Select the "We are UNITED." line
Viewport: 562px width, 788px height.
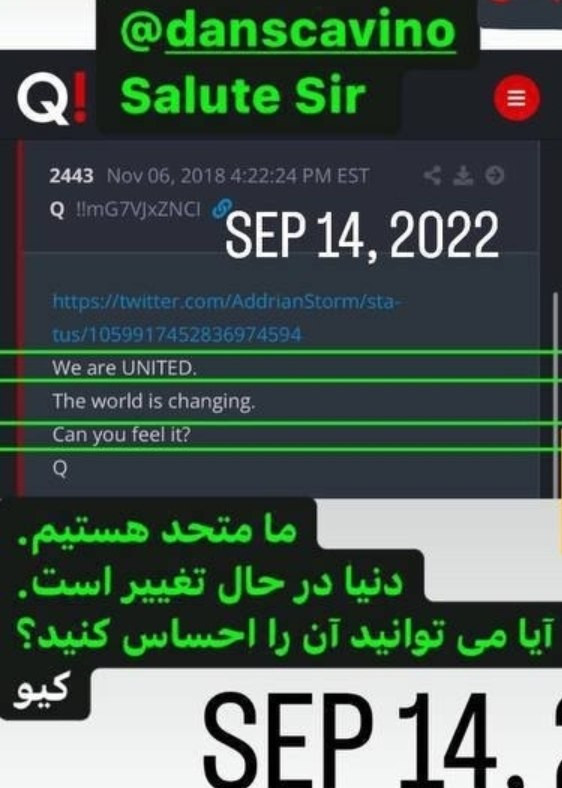[x=124, y=368]
